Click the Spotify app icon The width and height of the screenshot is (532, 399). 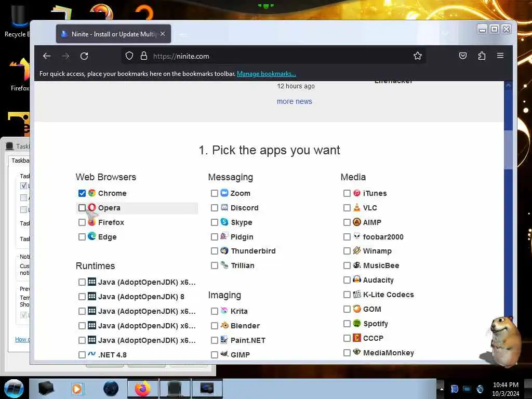[x=356, y=323]
